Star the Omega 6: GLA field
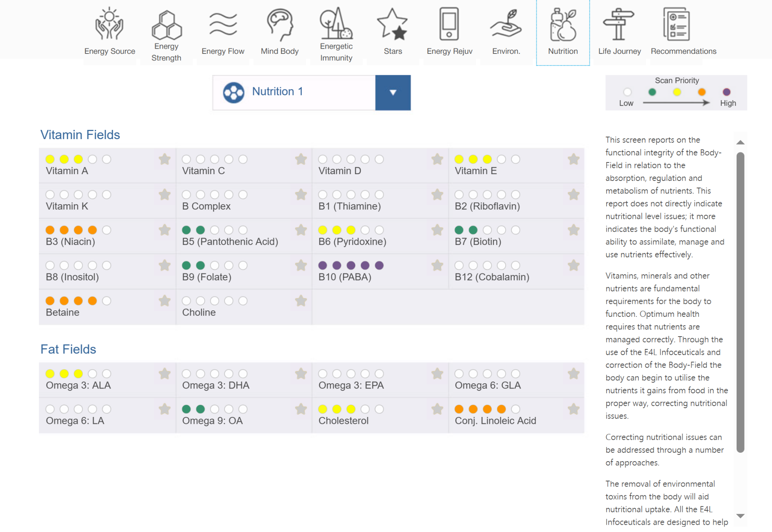 pyautogui.click(x=574, y=374)
